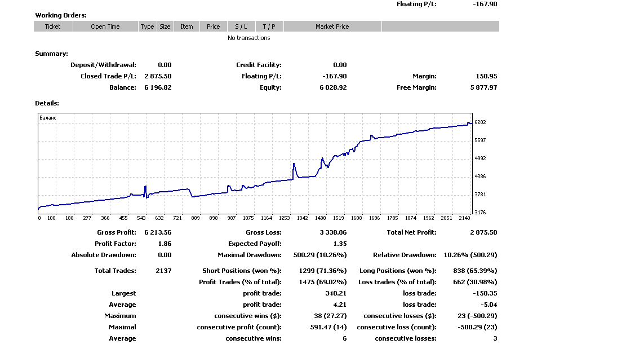Click the 2140 chart x-axis label
644x344 pixels.
pyautogui.click(x=464, y=218)
